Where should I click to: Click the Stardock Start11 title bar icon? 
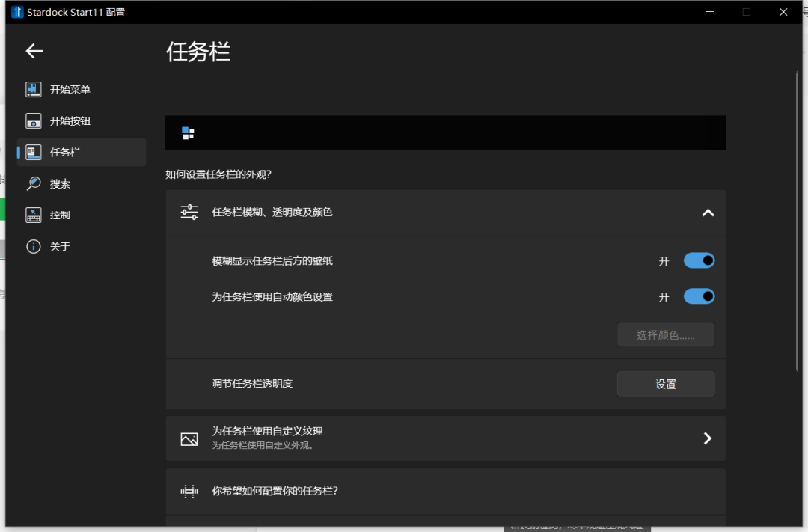click(17, 12)
